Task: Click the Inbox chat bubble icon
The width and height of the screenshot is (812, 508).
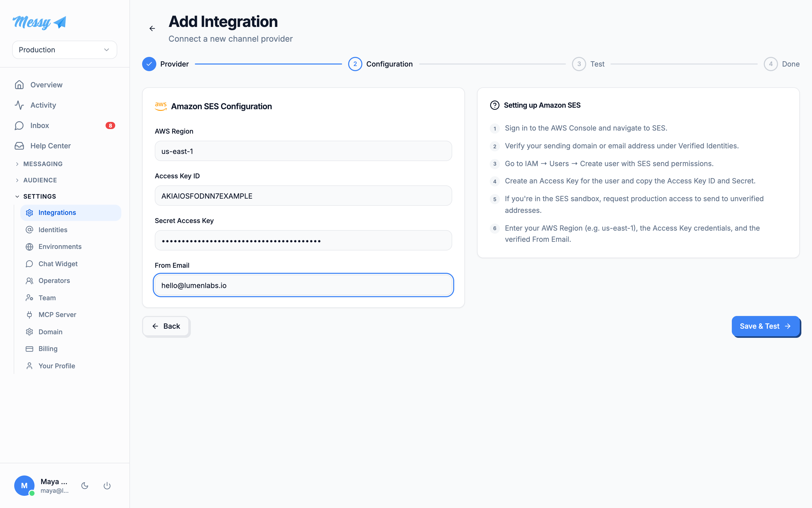Action: pos(19,125)
